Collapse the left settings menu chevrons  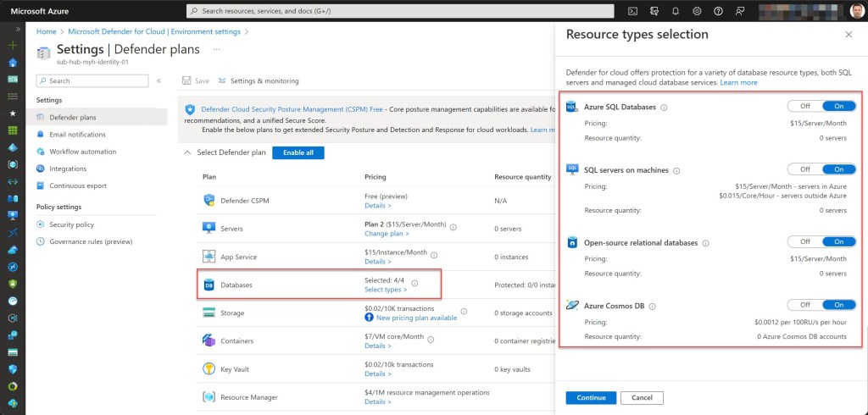coord(159,80)
